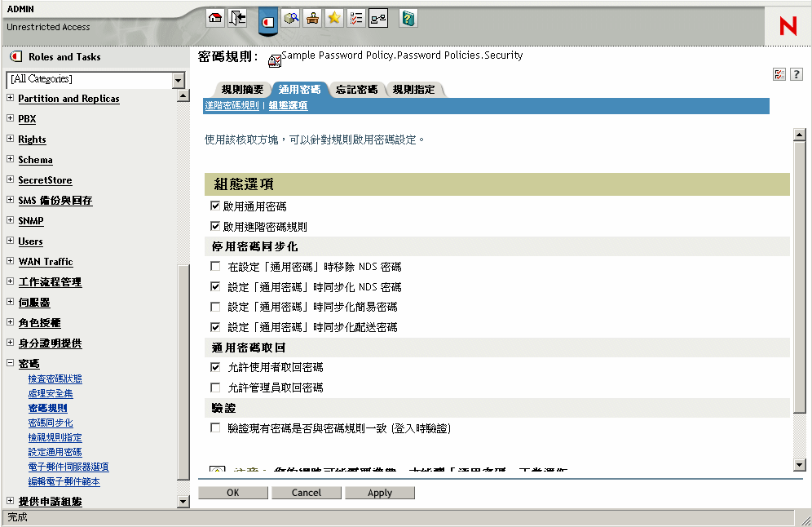
Task: Enable 在設定「通用密碼」時移除 NDS 密碼
Action: (215, 266)
